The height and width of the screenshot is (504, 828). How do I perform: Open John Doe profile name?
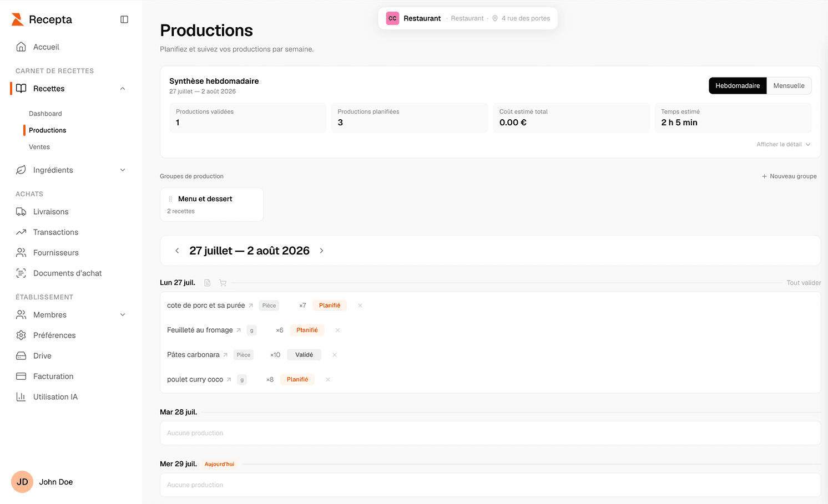click(x=56, y=482)
